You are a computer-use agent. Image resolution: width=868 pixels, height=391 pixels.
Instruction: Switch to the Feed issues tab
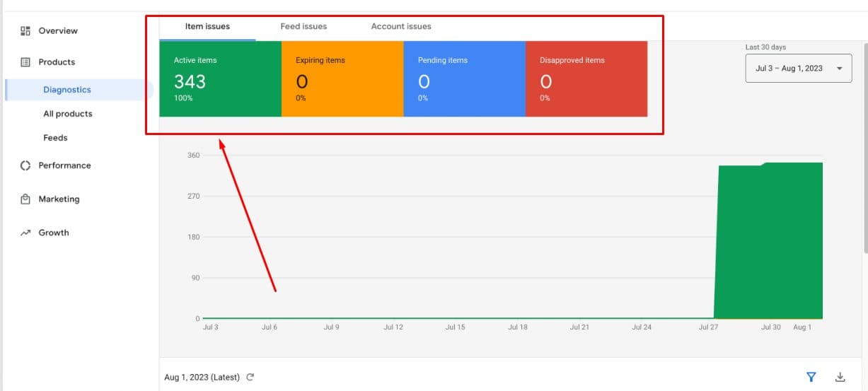303,27
